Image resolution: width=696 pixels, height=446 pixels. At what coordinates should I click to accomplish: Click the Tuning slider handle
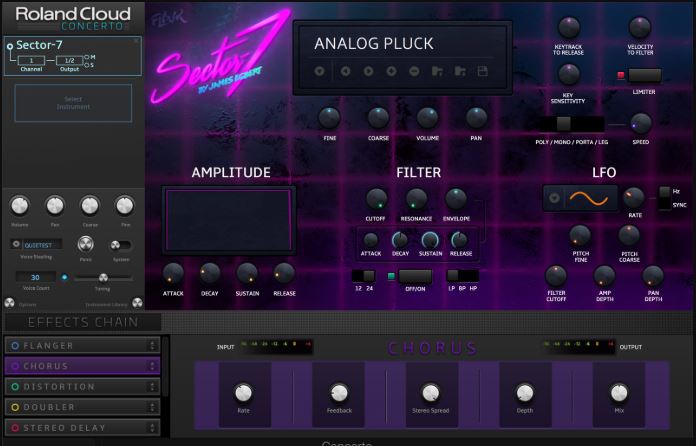click(103, 278)
